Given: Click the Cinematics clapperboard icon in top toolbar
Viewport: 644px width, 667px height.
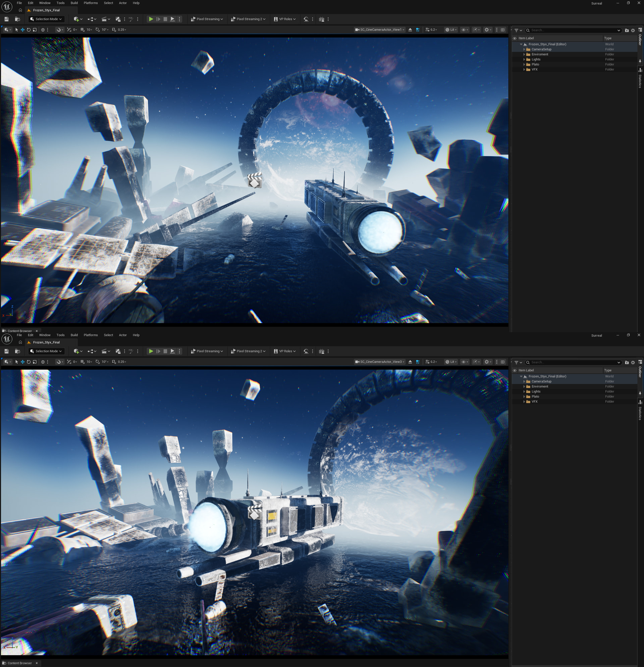Looking at the screenshot, I should [x=104, y=19].
